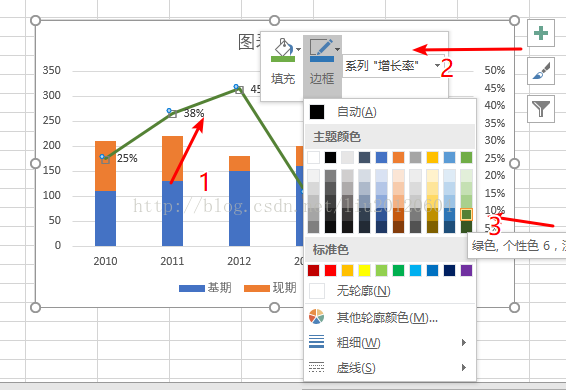This screenshot has width=566, height=390.
Task: Select the 基期 legend entry
Action: (x=205, y=288)
